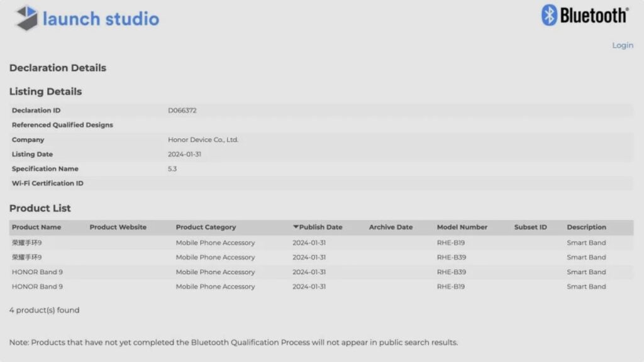Click the Description column header
The height and width of the screenshot is (362, 644).
click(x=587, y=227)
